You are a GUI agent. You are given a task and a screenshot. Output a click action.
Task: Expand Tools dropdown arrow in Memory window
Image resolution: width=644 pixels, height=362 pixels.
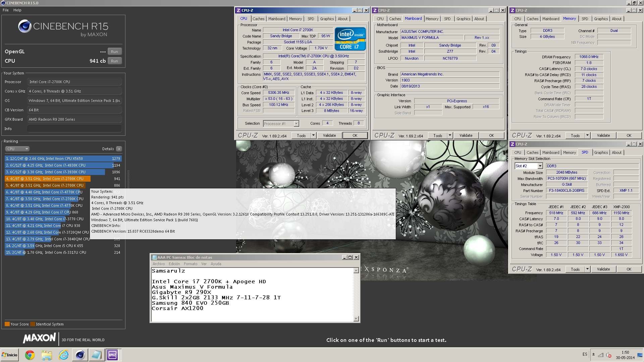coord(588,135)
